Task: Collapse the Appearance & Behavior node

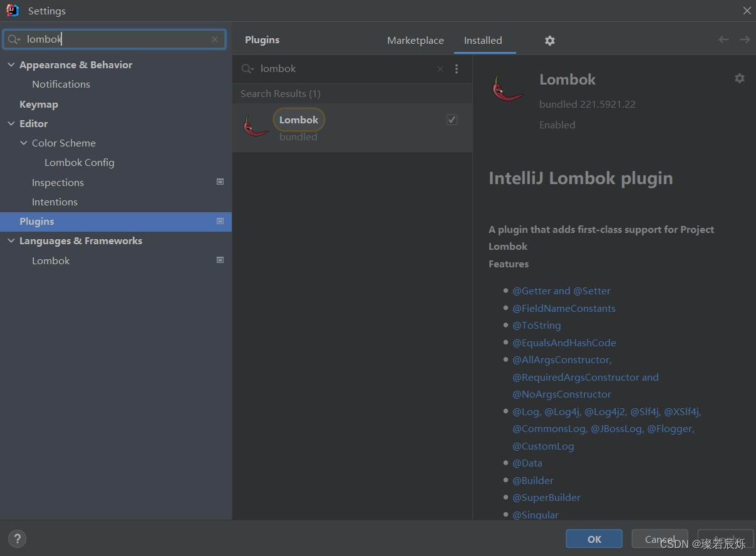Action: point(11,64)
